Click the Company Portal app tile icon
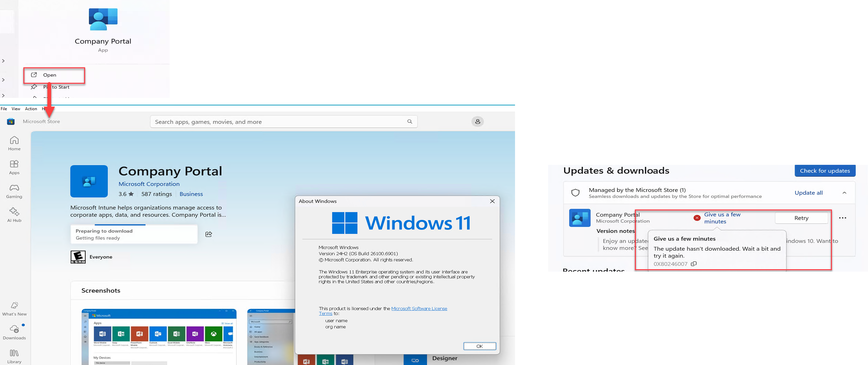The height and width of the screenshot is (365, 868). coord(89,181)
